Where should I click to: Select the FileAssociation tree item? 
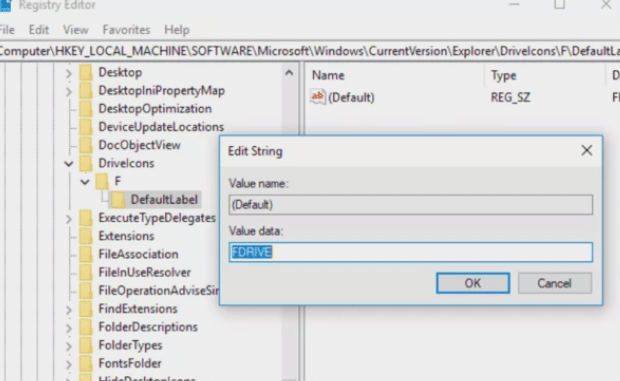(x=138, y=254)
